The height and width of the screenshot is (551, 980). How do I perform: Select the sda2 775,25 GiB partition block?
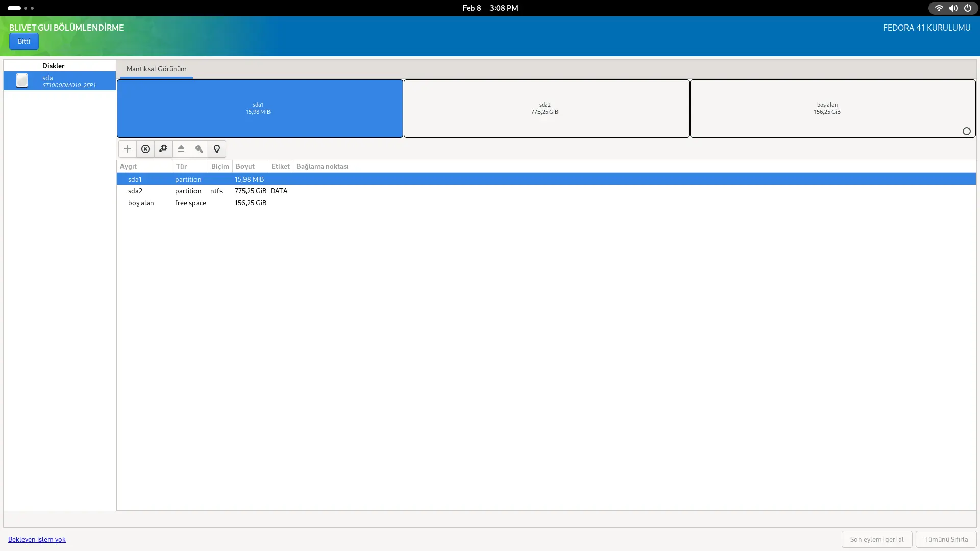(546, 108)
